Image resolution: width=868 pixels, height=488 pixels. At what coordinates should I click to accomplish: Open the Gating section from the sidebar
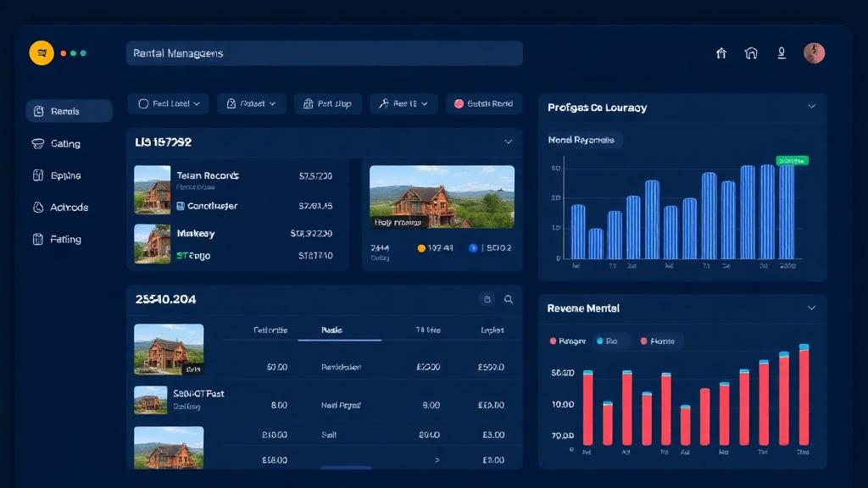click(x=37, y=143)
